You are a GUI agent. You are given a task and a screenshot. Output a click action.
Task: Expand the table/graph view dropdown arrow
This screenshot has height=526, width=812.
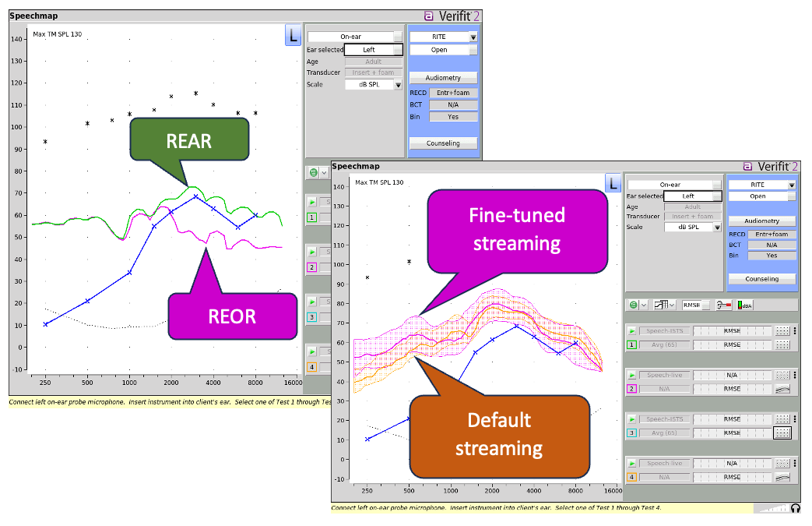coord(672,305)
